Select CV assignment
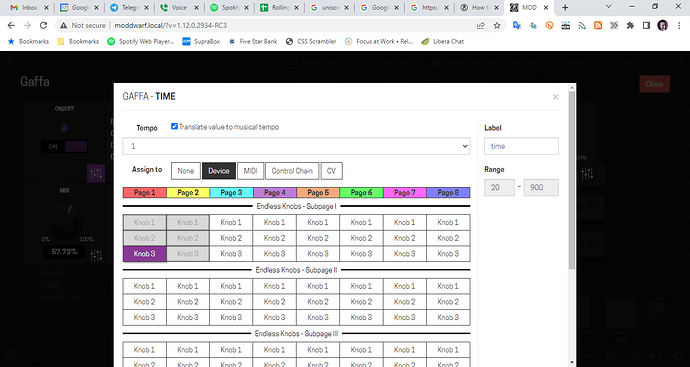 (x=332, y=171)
